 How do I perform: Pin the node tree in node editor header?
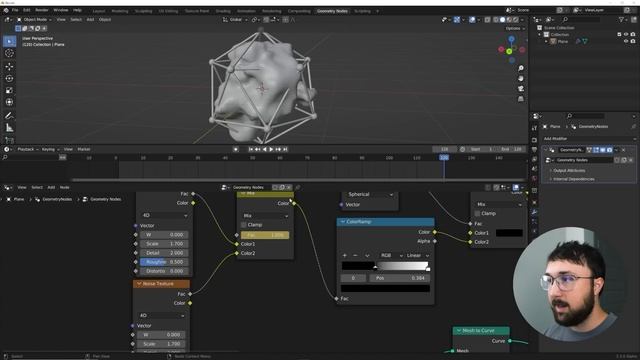298,187
